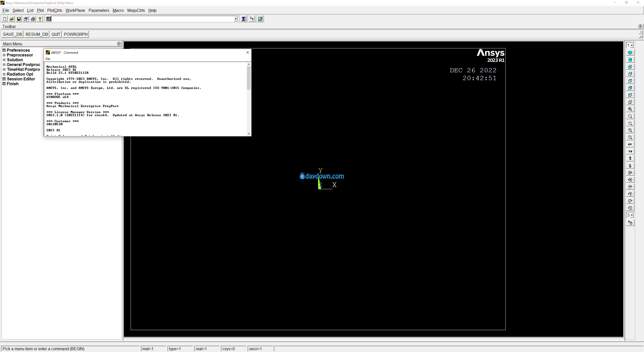
Task: Click the Open ANSYS File folder icon
Action: pyautogui.click(x=12, y=19)
